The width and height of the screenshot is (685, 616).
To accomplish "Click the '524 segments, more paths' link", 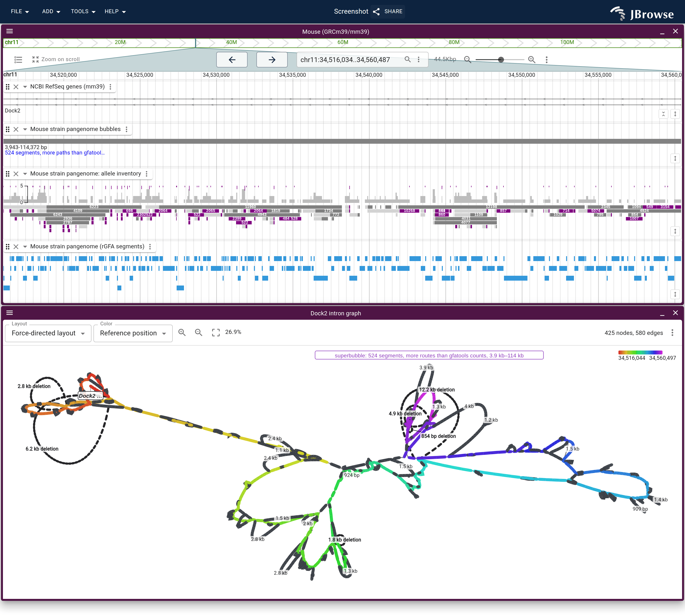I will point(55,153).
